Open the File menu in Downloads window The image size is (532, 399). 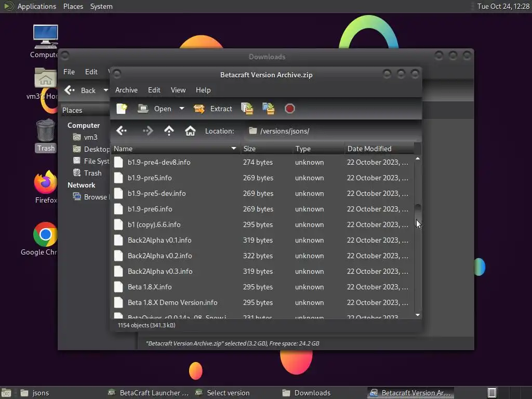click(69, 72)
